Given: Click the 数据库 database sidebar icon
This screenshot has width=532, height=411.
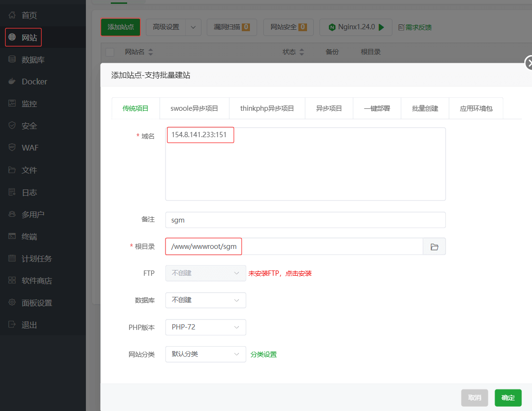Looking at the screenshot, I should pyautogui.click(x=12, y=59).
